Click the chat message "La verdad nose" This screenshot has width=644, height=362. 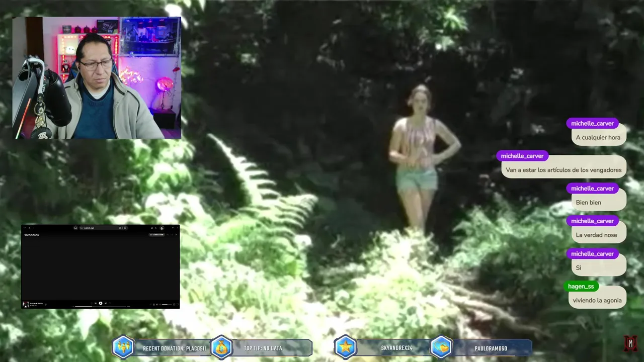599,235
